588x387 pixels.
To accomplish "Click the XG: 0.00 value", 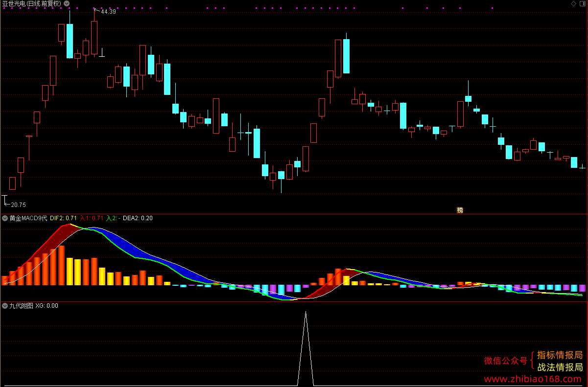I will (47, 306).
